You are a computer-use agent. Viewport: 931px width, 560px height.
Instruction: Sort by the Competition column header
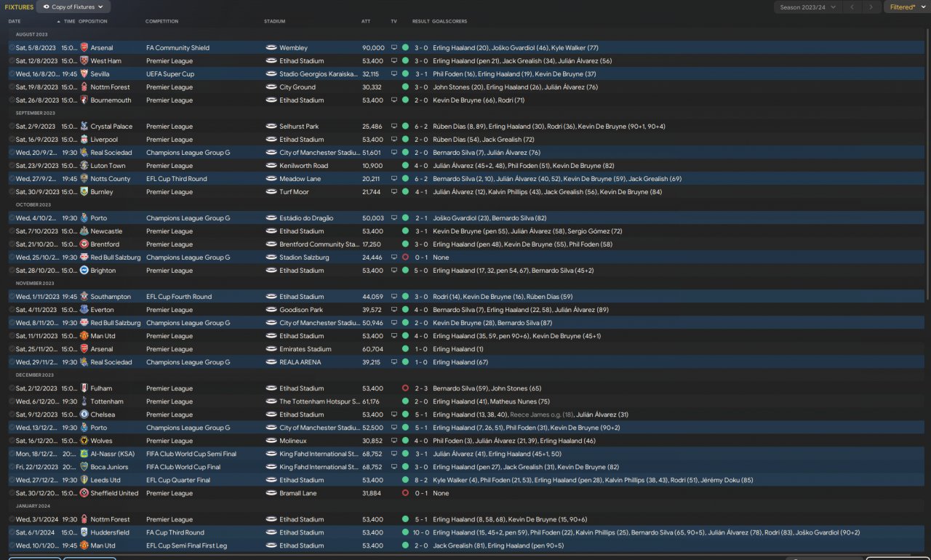[161, 22]
